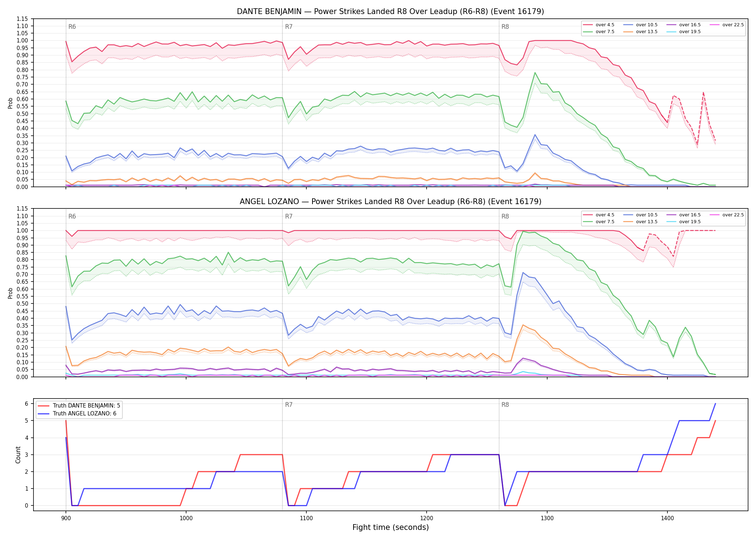
Task: Click the R6 round label in Dante Benjamin chart
Action: coord(72,27)
